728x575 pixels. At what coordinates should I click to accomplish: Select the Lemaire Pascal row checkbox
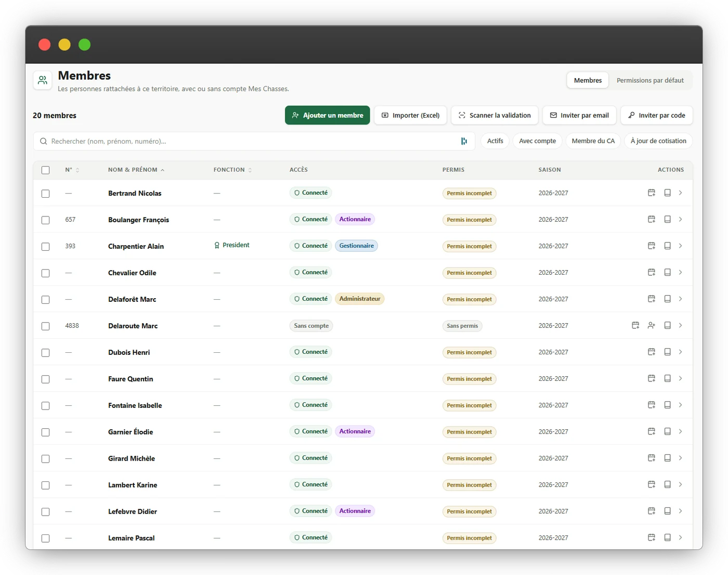click(x=46, y=539)
